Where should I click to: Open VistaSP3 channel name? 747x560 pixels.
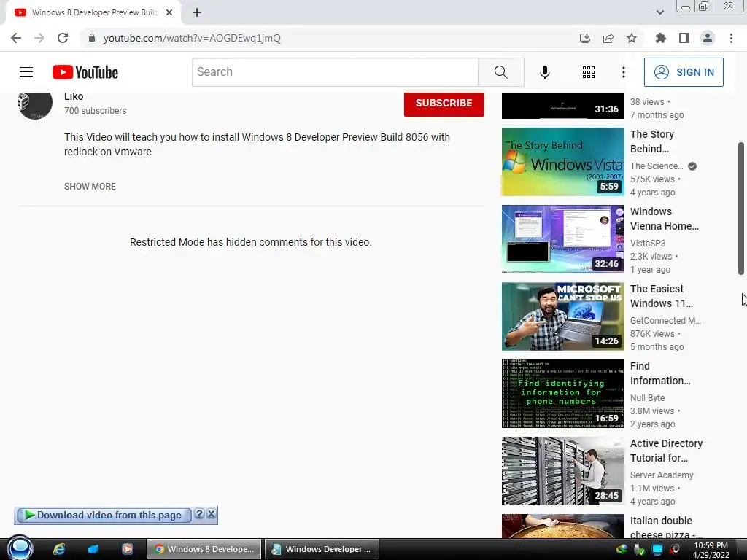pos(648,244)
